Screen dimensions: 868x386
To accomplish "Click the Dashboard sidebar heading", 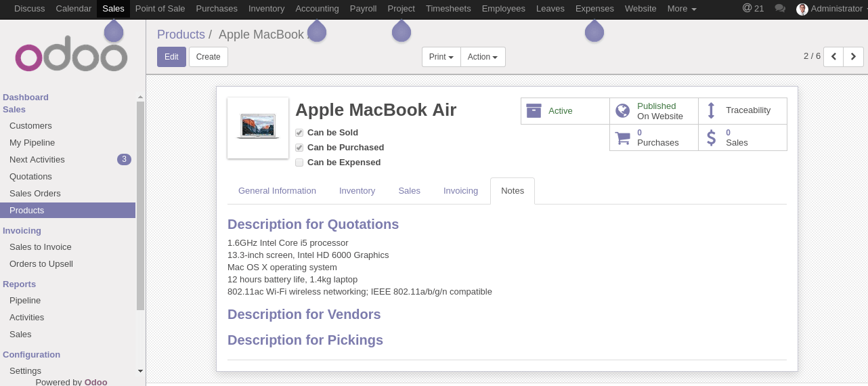I will coord(26,98).
